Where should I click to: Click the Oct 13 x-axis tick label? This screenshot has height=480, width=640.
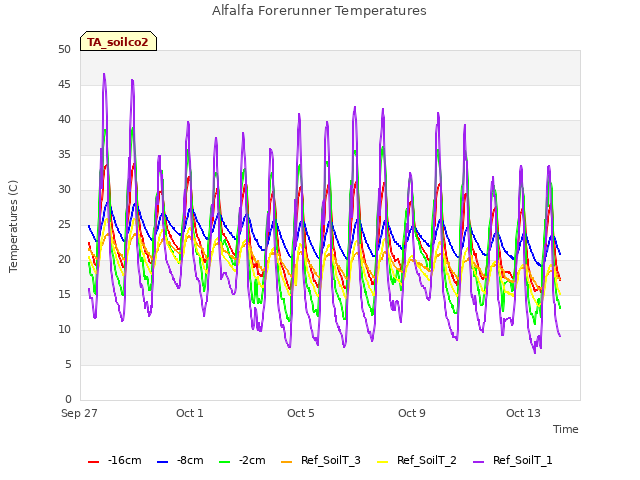(523, 413)
